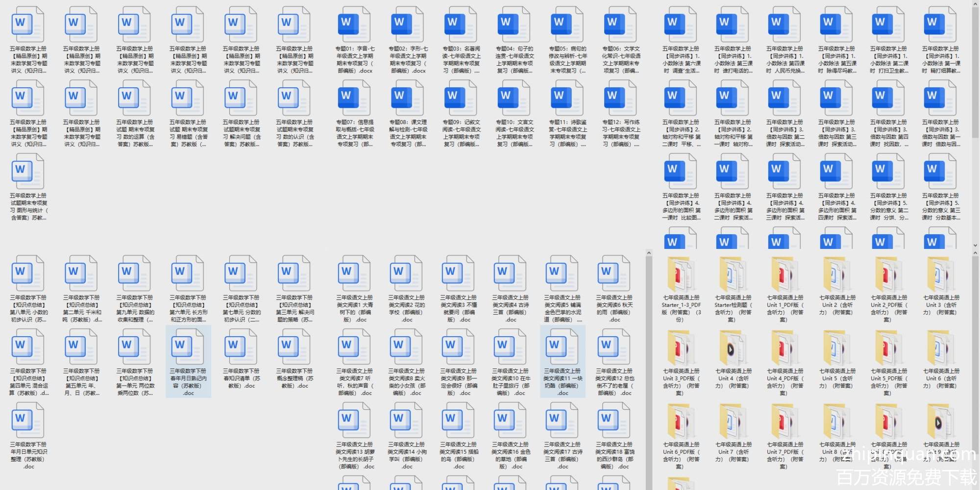Click scroll-up arrow in 五年级数学 同步讲练 pane

point(975,4)
